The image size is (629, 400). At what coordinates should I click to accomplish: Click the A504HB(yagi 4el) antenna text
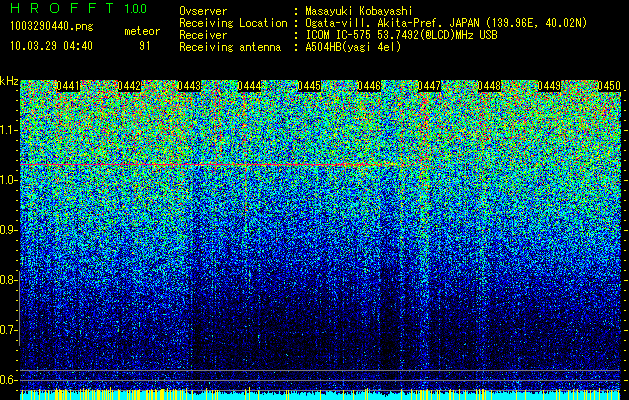coord(353,47)
